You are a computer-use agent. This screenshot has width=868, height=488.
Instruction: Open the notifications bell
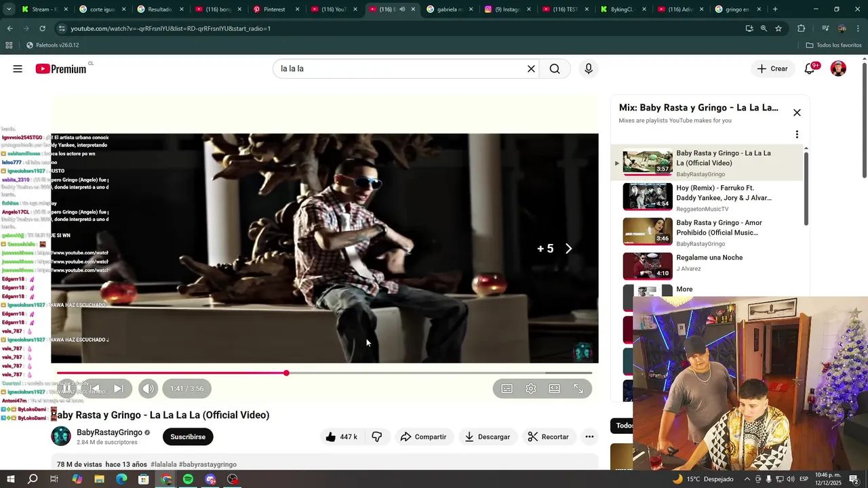pyautogui.click(x=810, y=68)
